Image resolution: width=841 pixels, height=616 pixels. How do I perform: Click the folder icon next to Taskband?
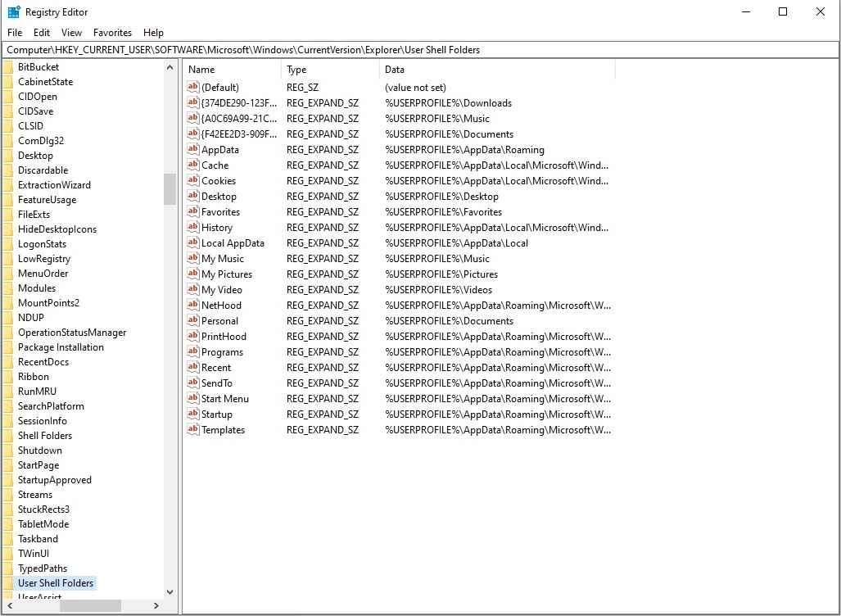(8, 539)
